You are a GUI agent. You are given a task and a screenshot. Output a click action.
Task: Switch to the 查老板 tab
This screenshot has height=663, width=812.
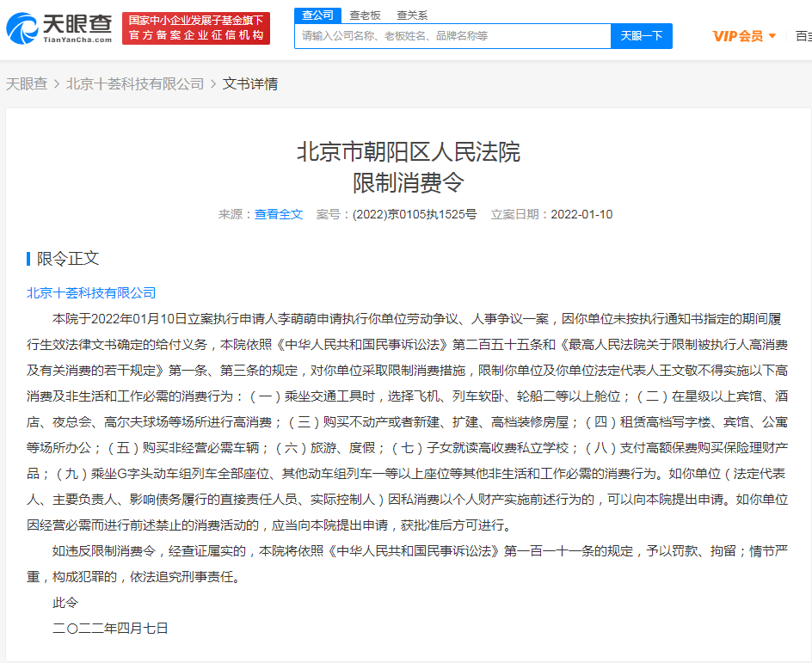(366, 15)
